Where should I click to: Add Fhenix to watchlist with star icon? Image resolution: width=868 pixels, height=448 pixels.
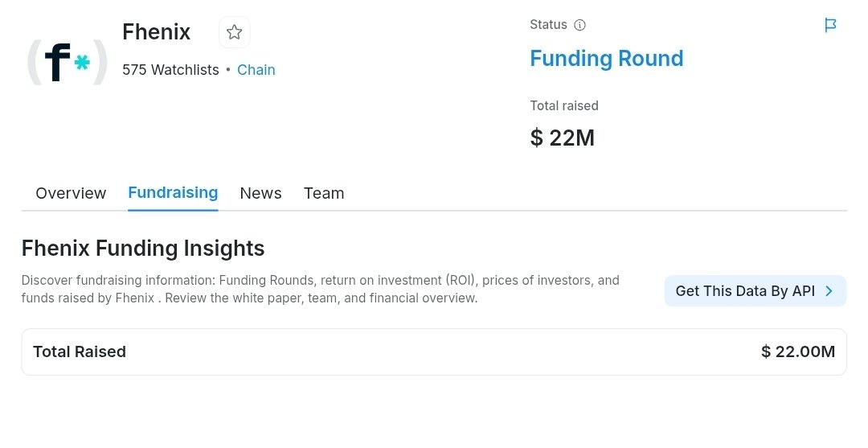click(x=234, y=32)
